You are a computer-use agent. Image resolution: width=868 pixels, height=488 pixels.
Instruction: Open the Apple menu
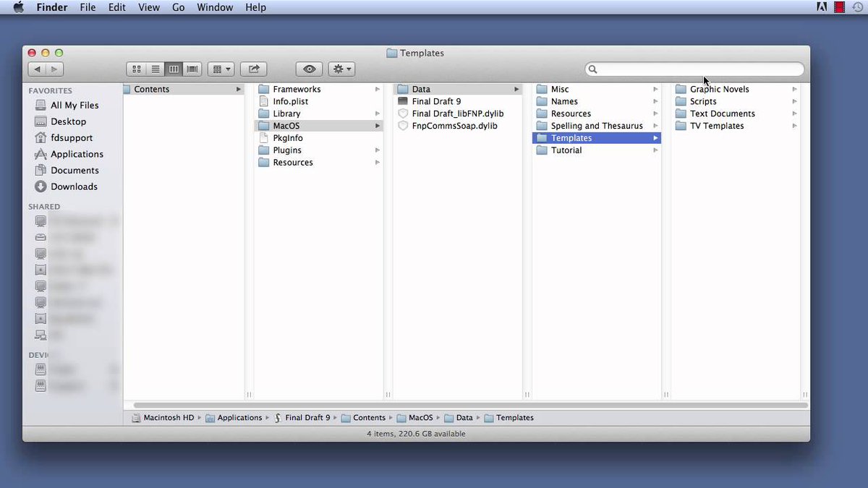pyautogui.click(x=19, y=7)
